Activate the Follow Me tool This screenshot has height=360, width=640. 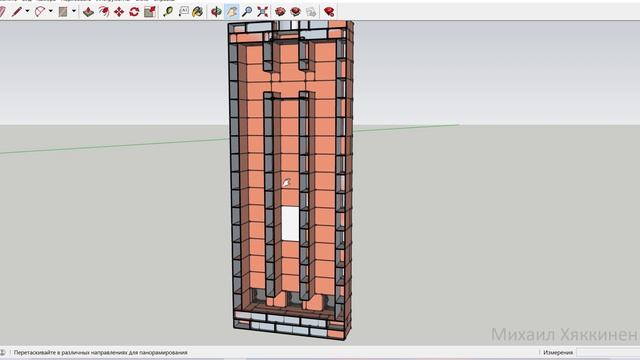(104, 11)
